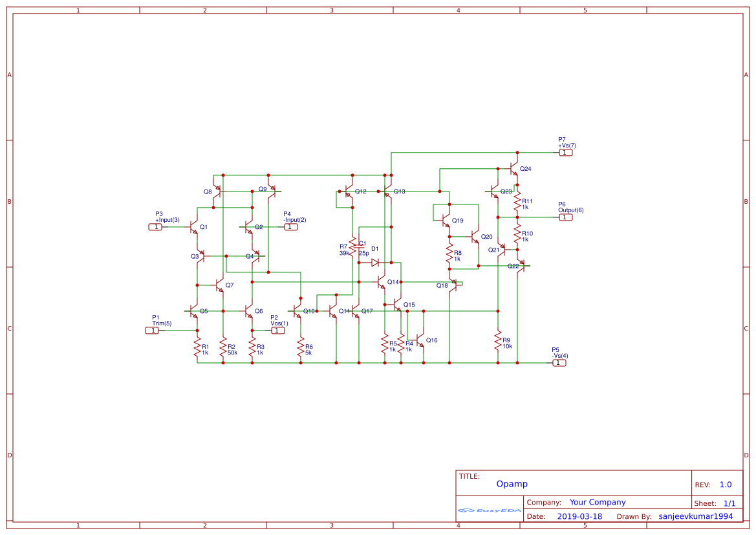Click the 'R7' 39k resistor label

tap(343, 247)
